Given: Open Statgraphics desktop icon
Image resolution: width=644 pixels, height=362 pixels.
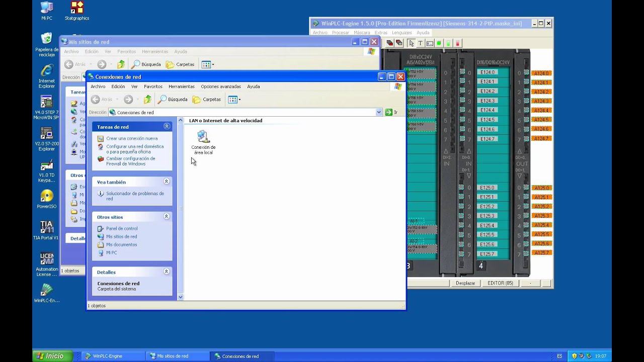Looking at the screenshot, I should 77,11.
